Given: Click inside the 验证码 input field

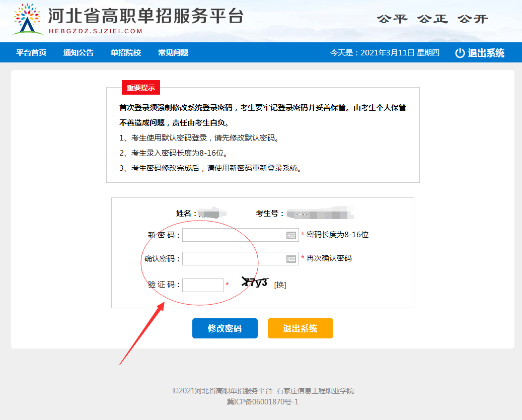Looking at the screenshot, I should [x=203, y=285].
